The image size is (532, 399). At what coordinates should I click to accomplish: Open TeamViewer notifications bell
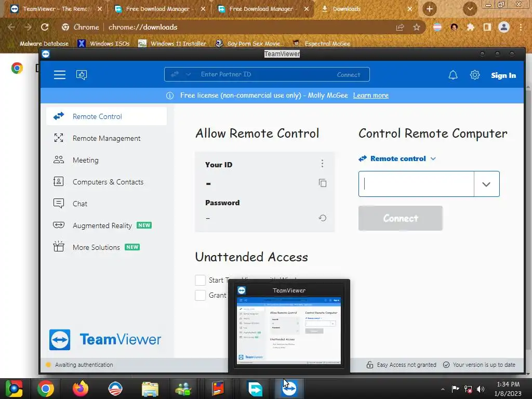(453, 75)
